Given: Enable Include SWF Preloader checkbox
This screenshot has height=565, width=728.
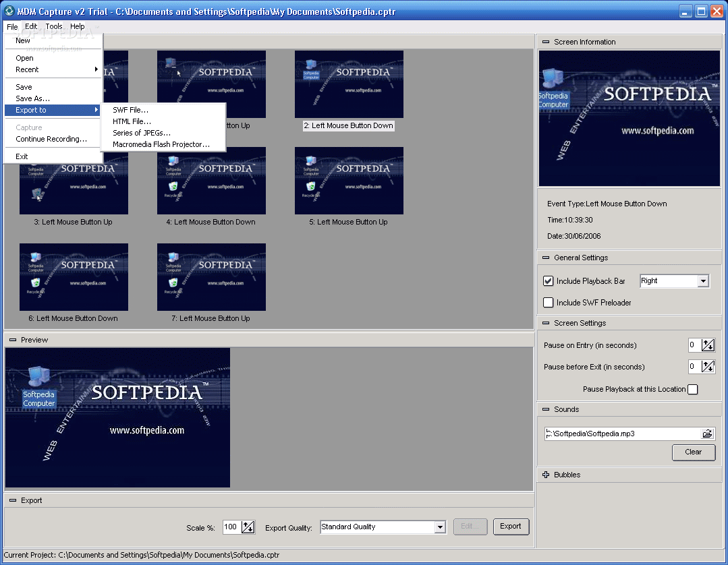Looking at the screenshot, I should [x=549, y=303].
